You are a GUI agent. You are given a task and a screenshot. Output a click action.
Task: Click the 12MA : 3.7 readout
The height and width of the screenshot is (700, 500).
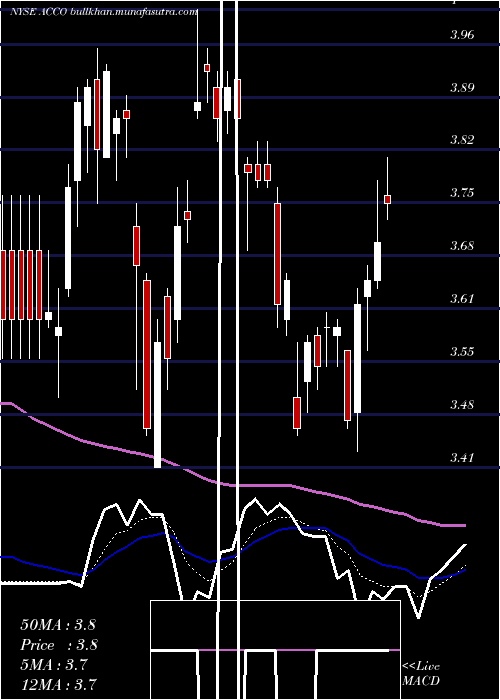(58, 684)
